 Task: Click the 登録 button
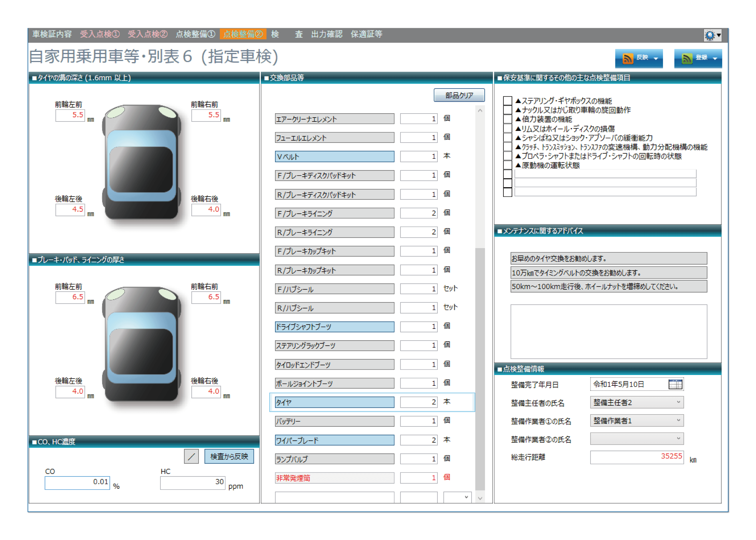click(x=698, y=59)
